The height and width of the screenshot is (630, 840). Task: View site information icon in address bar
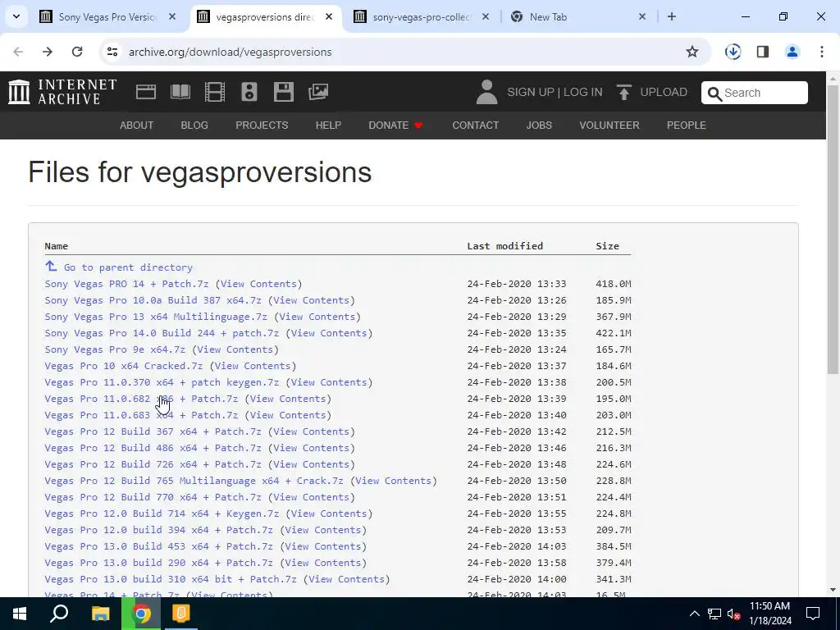[x=112, y=52]
